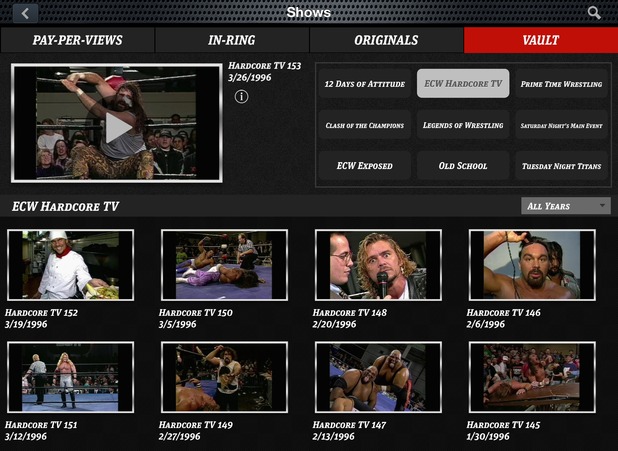Click the 'Hardcore TV 153' title text
618x451 pixels.
[264, 66]
